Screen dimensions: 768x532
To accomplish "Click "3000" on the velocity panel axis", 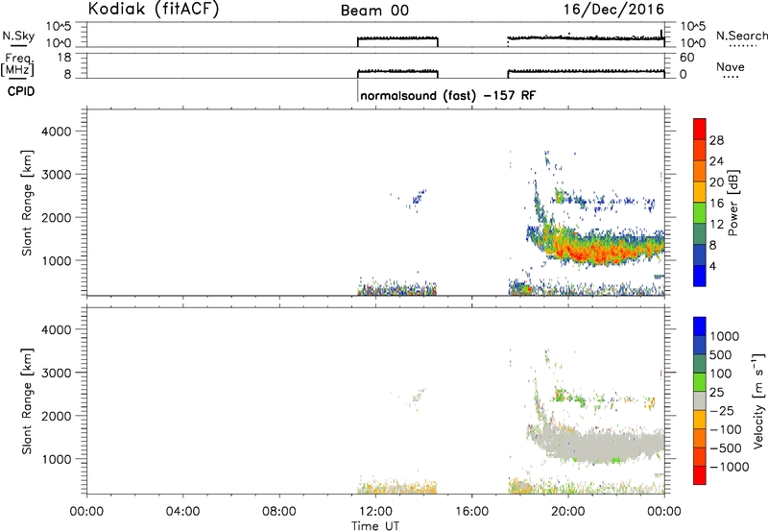I will coord(57,373).
